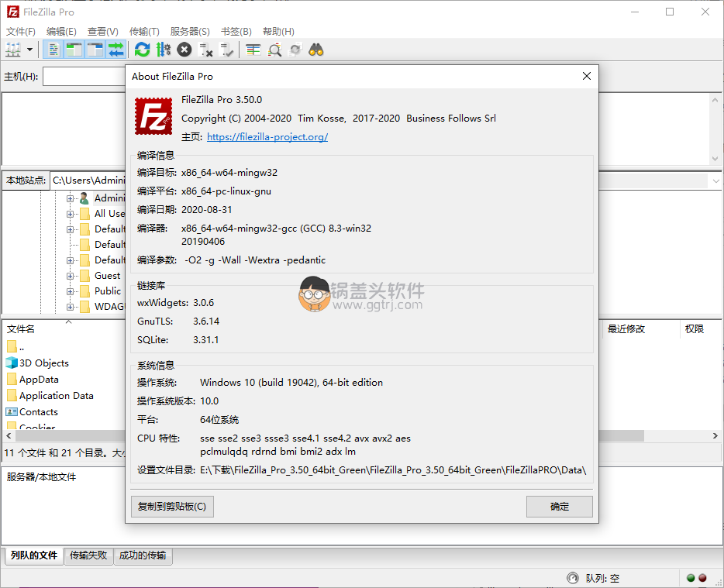Expand the Admin user folder node
Screen dimensions: 724x588
pos(70,198)
